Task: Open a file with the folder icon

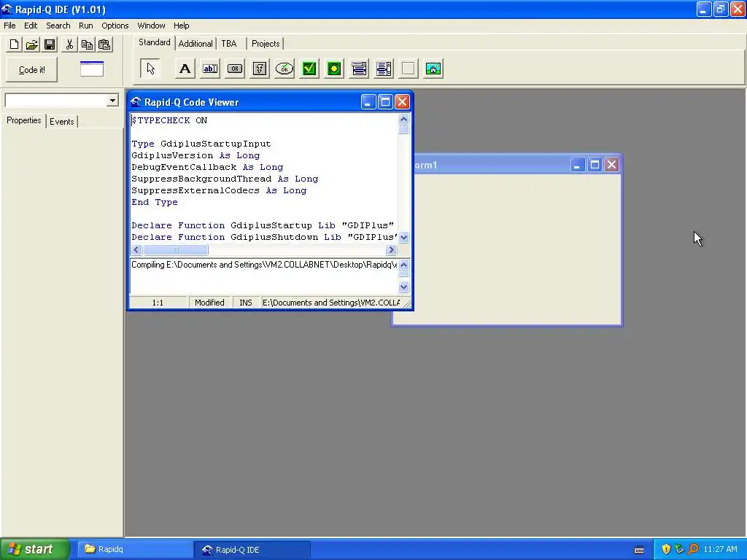Action: pyautogui.click(x=31, y=44)
